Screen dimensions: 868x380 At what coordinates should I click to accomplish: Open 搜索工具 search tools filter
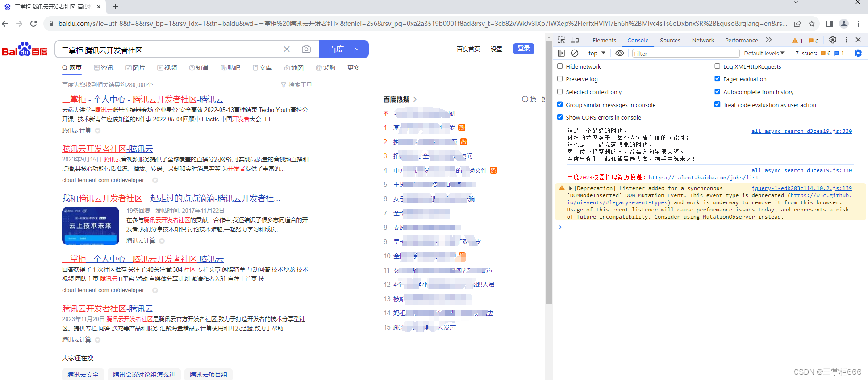point(296,85)
